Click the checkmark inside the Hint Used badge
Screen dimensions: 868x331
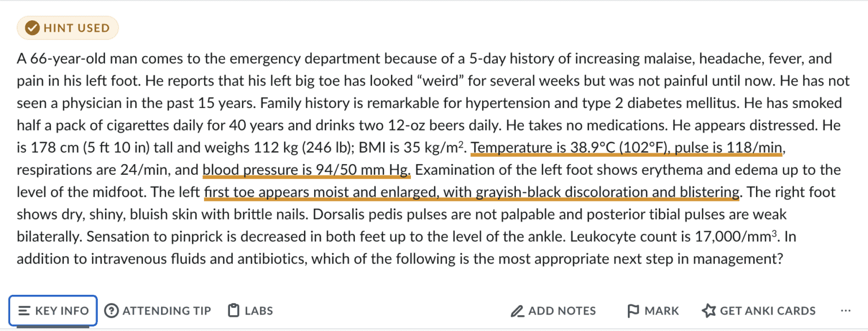[x=32, y=27]
